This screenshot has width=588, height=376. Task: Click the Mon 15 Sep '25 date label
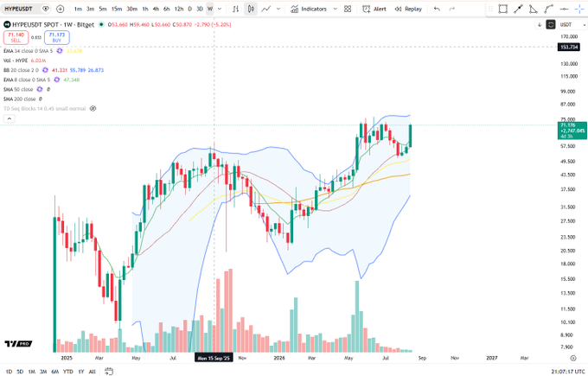point(214,358)
